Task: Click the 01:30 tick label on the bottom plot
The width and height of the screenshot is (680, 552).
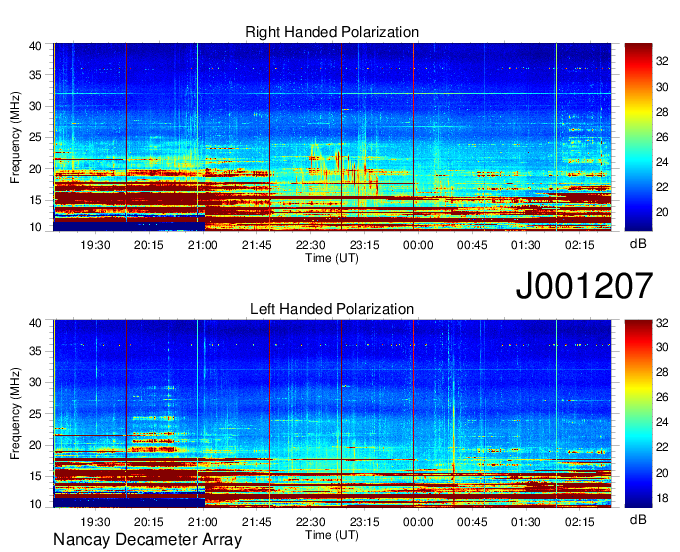Action: [526, 522]
